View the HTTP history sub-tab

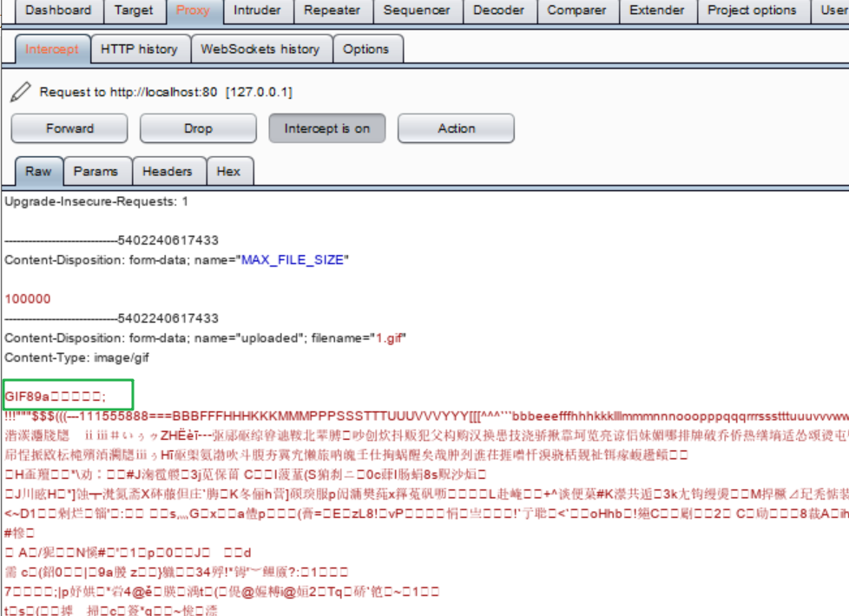click(139, 49)
